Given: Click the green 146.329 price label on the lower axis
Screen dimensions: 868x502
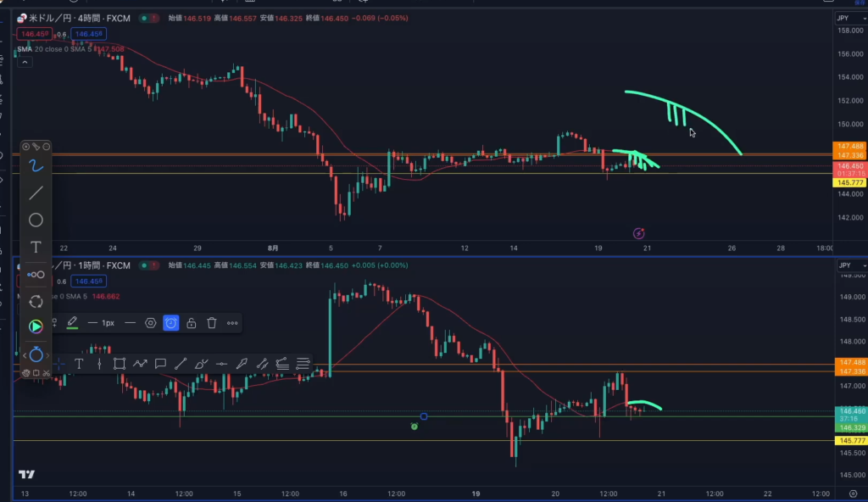Looking at the screenshot, I should 851,427.
